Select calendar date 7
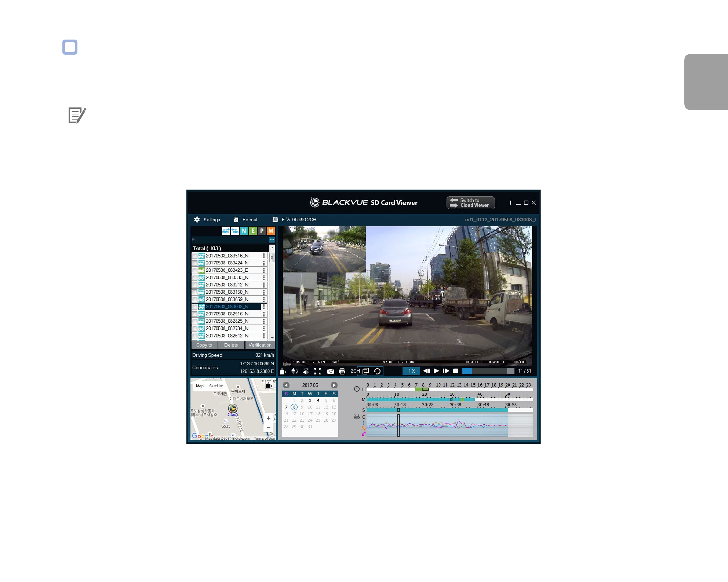 (x=286, y=407)
